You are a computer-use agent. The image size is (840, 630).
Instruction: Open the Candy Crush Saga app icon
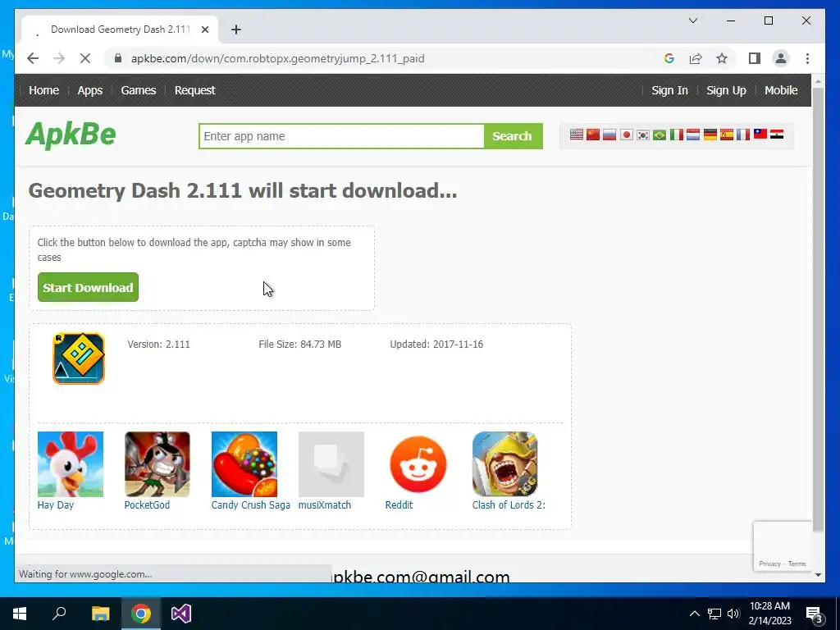[244, 464]
